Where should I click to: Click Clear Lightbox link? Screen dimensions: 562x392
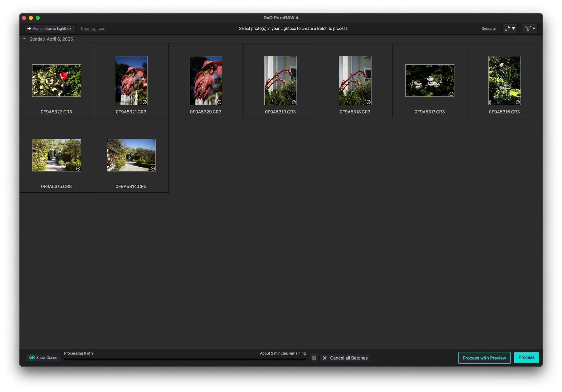pos(93,29)
